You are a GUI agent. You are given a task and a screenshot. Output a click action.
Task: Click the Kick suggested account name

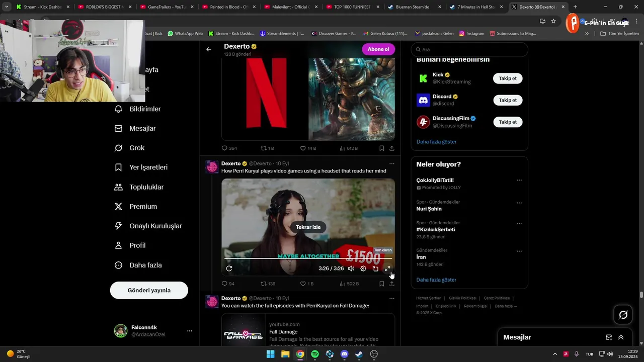pyautogui.click(x=438, y=75)
